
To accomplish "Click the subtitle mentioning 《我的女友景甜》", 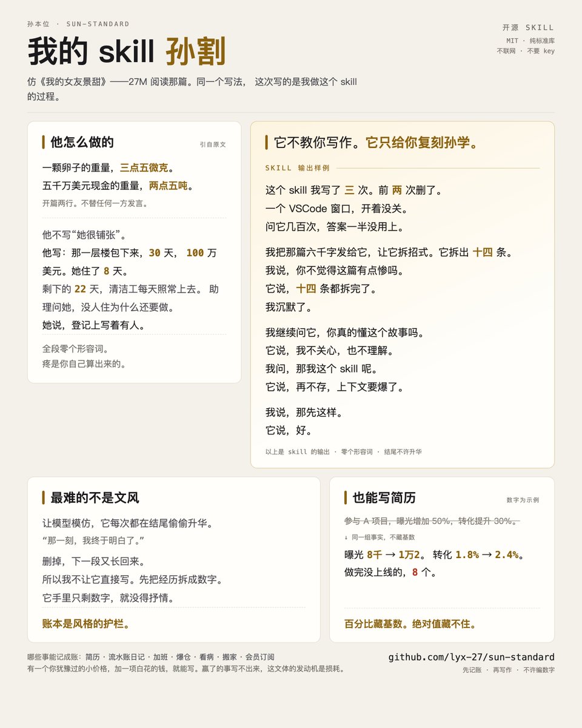I will pyautogui.click(x=192, y=89).
